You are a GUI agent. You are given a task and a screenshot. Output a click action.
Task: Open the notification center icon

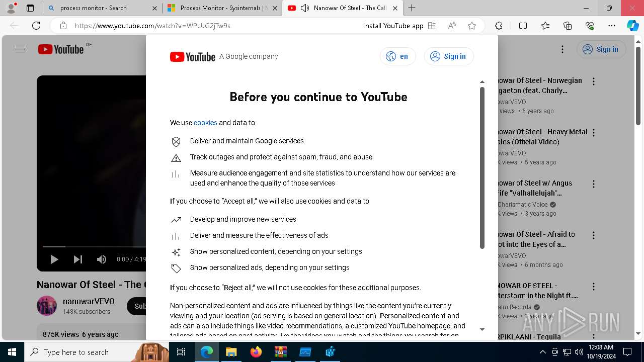click(x=627, y=352)
